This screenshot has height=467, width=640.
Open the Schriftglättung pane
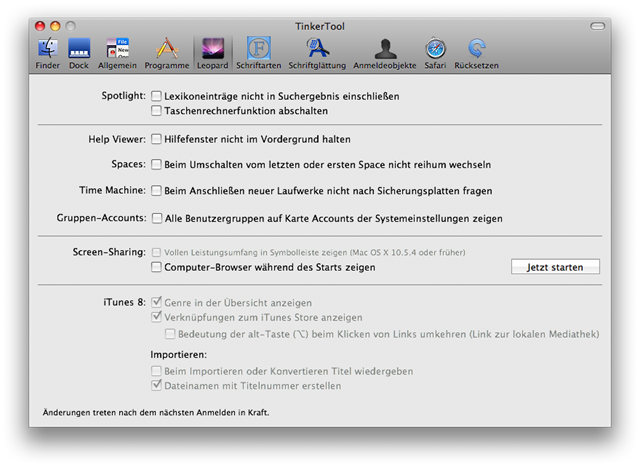[x=317, y=53]
